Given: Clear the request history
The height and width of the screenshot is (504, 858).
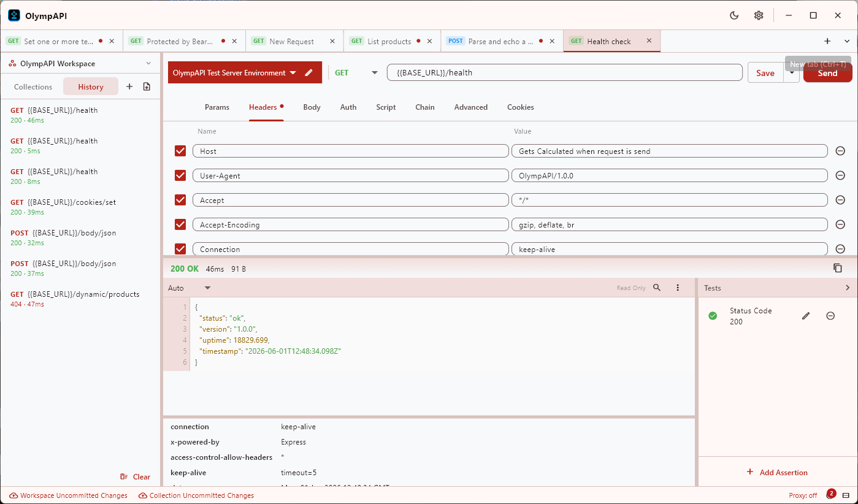Looking at the screenshot, I should coord(136,476).
